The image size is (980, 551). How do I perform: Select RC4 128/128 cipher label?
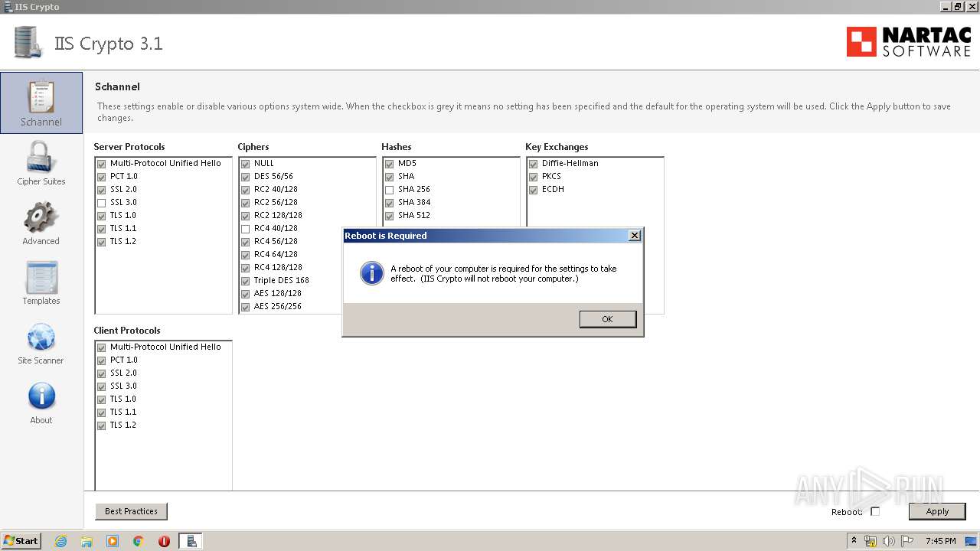(278, 267)
